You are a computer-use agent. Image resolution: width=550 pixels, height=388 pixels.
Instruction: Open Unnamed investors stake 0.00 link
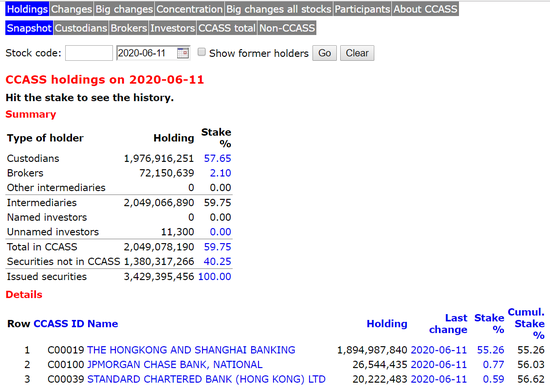coord(220,232)
